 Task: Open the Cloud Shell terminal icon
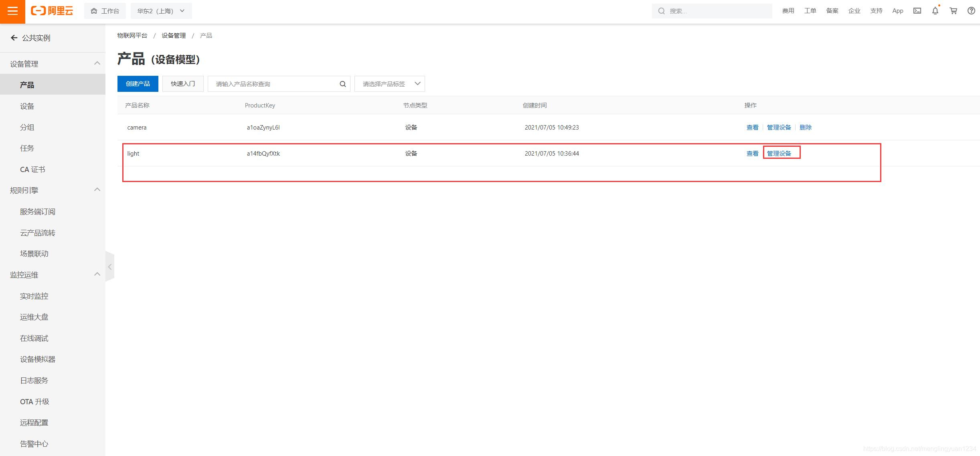click(917, 11)
